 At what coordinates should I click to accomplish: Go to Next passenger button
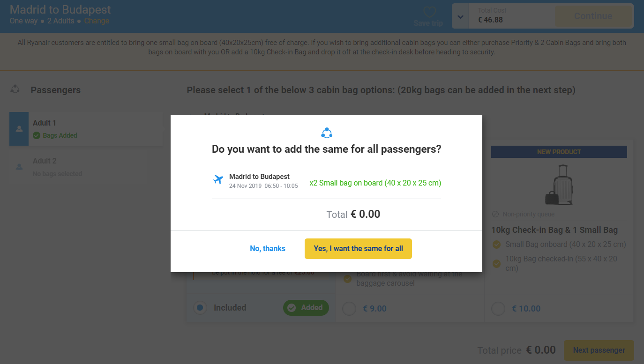[599, 350]
